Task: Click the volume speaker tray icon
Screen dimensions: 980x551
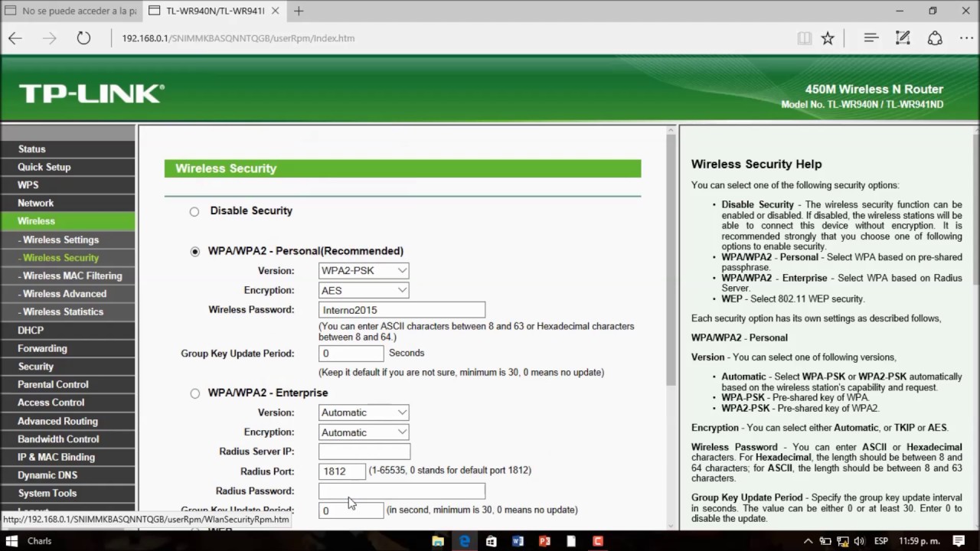Action: click(861, 541)
